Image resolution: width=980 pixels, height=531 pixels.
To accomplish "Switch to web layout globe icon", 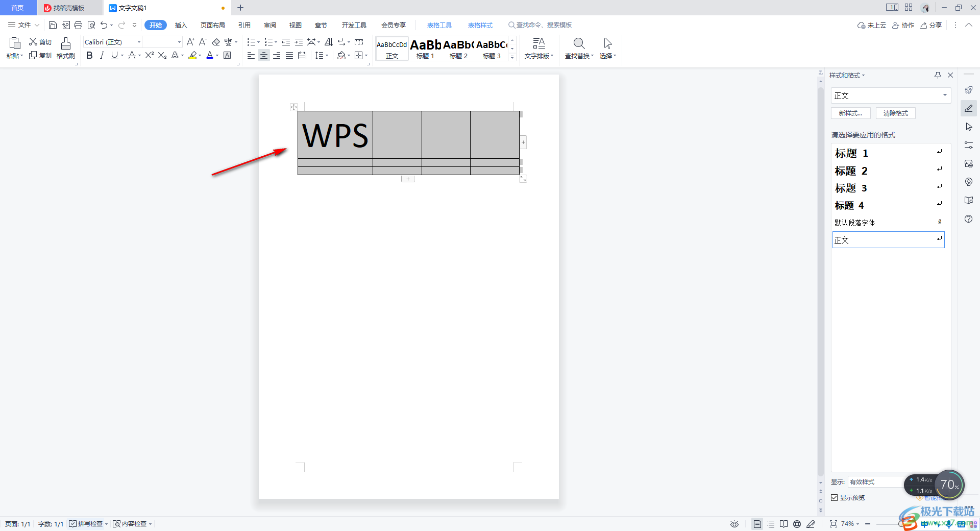I will pyautogui.click(x=797, y=524).
